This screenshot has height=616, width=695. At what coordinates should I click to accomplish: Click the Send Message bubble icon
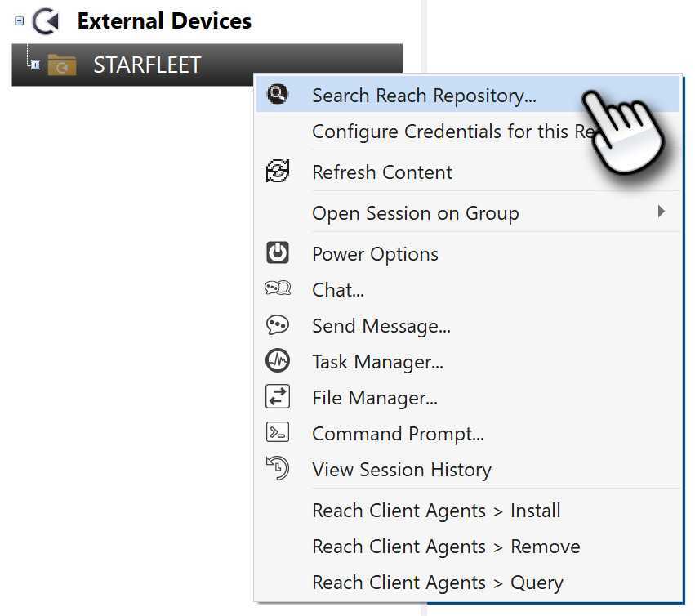pos(278,325)
